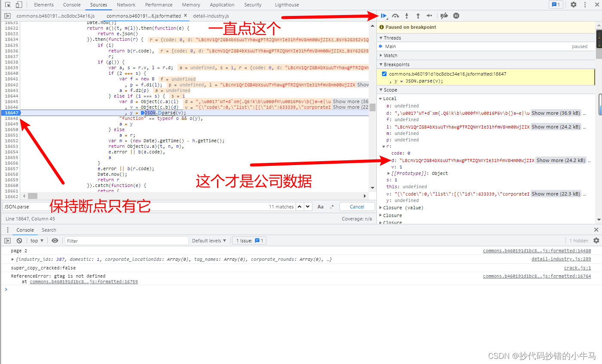Screen dimensions: 602x364
Task: Toggle regular expression search option
Action: pyautogui.click(x=332, y=207)
